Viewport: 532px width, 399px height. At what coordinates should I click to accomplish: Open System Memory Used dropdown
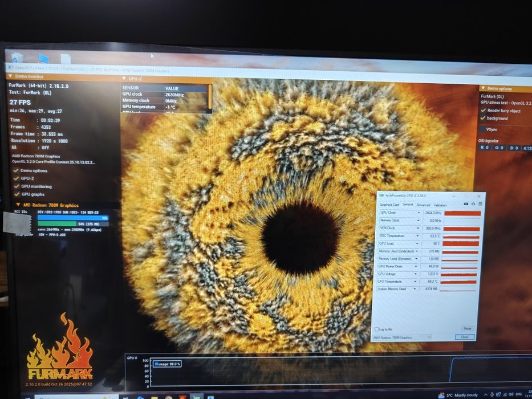(x=415, y=289)
